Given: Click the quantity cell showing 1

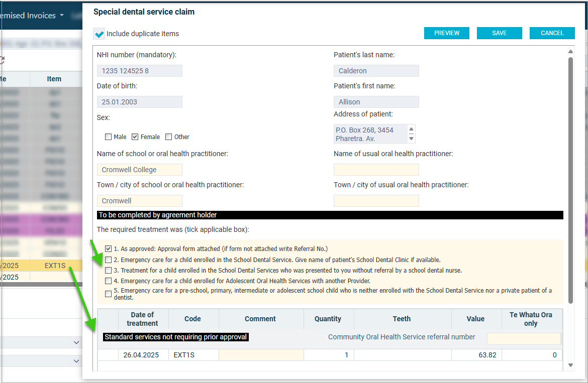Looking at the screenshot, I should tap(329, 355).
